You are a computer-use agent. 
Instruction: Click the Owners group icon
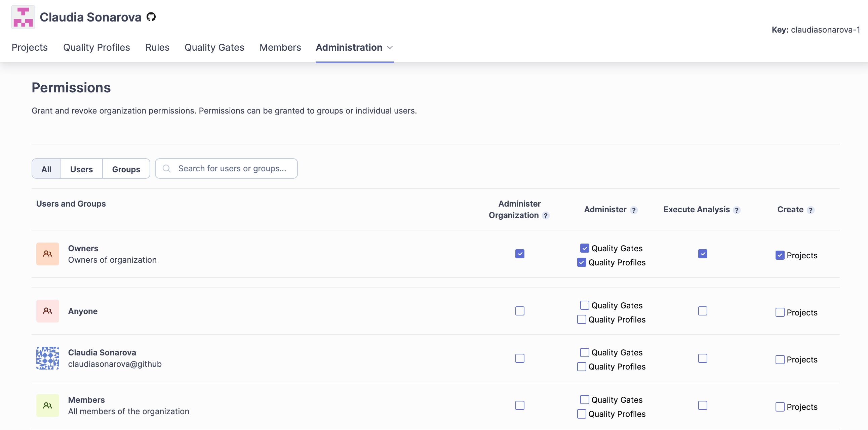click(47, 254)
